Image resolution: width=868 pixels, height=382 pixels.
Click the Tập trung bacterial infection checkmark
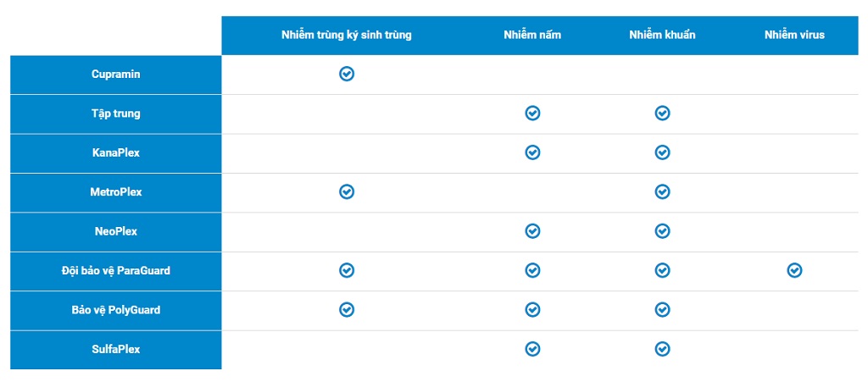click(x=662, y=113)
